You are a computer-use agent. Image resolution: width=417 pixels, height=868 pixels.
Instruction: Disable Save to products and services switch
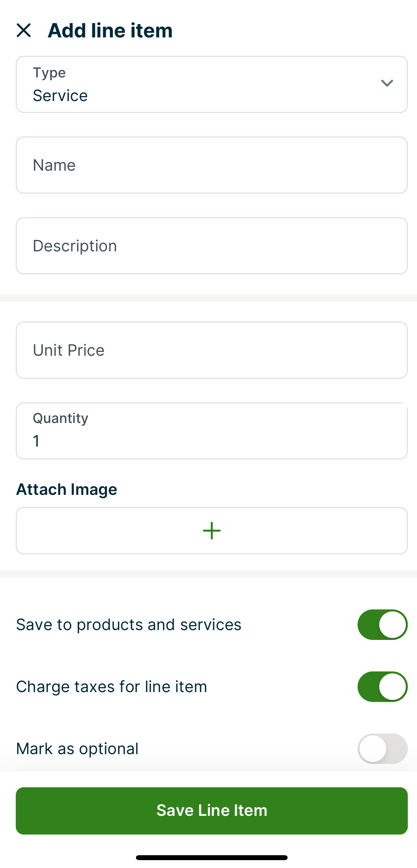coord(382,625)
